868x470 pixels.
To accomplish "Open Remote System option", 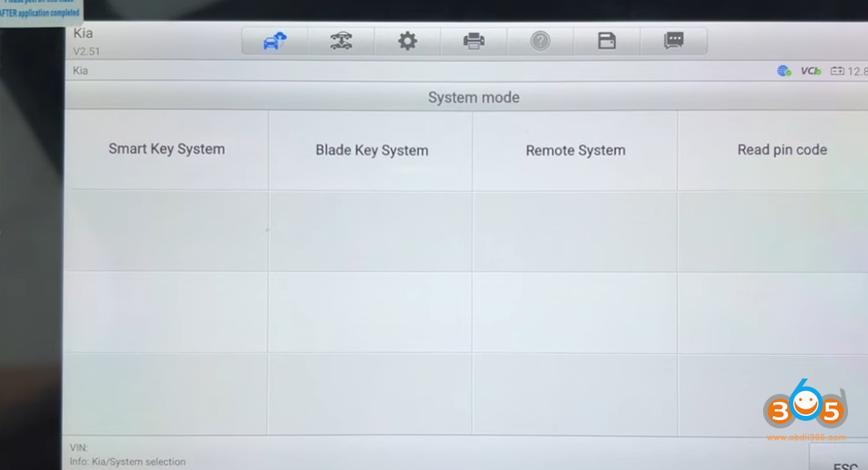I will pos(575,151).
